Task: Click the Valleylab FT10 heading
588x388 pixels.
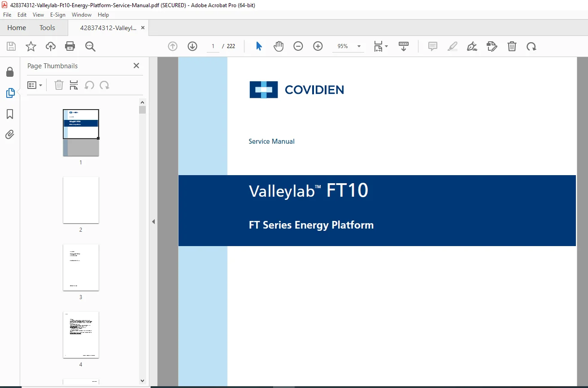Action: pyautogui.click(x=309, y=191)
